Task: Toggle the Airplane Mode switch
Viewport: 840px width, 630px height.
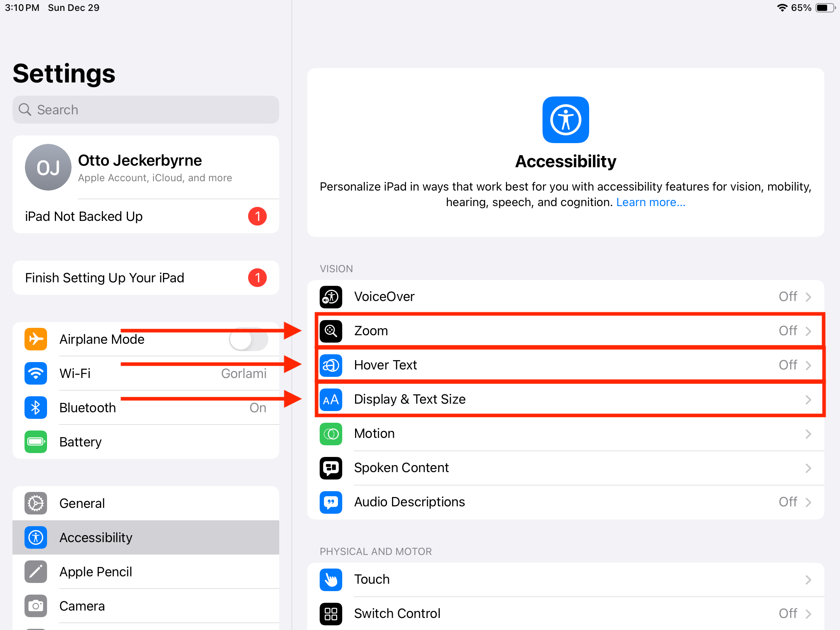Action: [248, 339]
